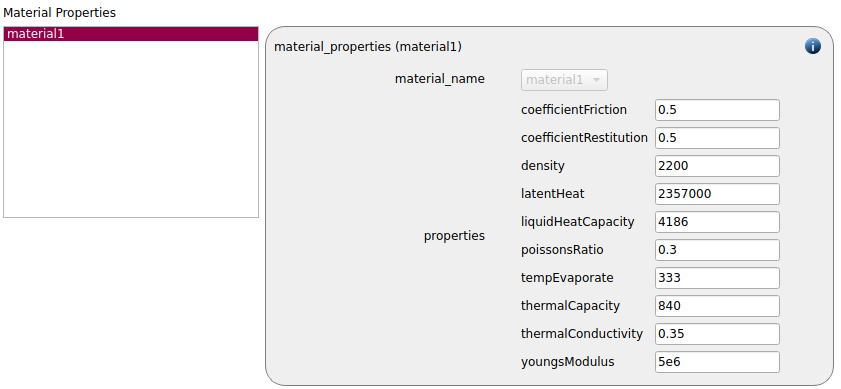
Task: Edit the poissonsRatio value field
Action: [717, 250]
